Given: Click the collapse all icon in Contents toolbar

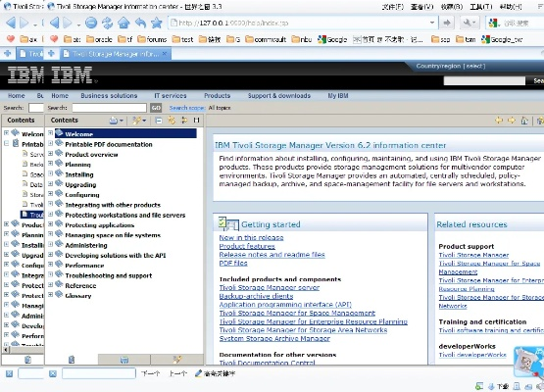Looking at the screenshot, I should 159,121.
